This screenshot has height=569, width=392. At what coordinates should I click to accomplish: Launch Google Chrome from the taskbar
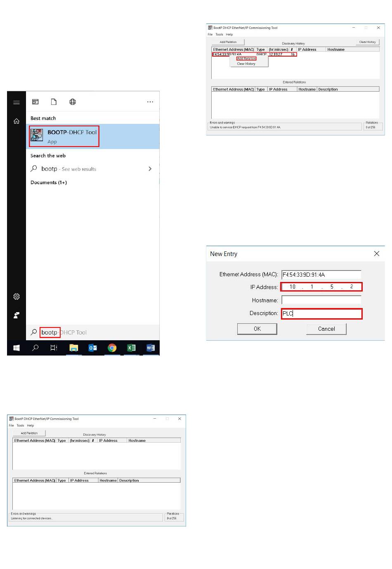[112, 348]
